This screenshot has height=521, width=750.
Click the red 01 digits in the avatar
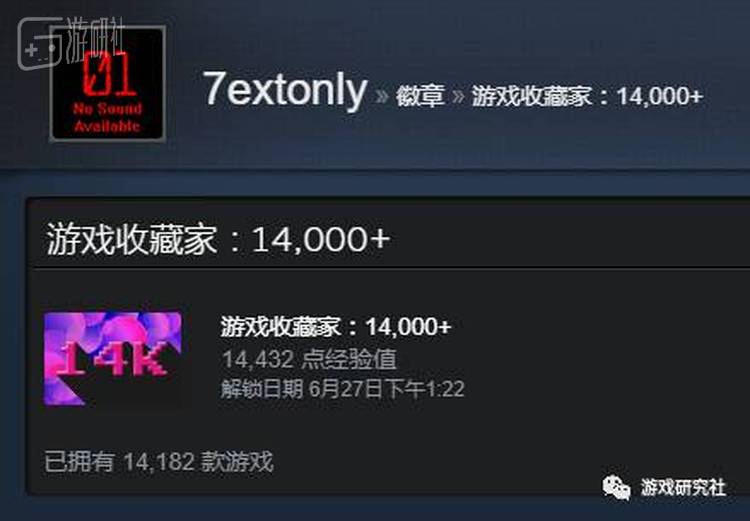[x=109, y=73]
